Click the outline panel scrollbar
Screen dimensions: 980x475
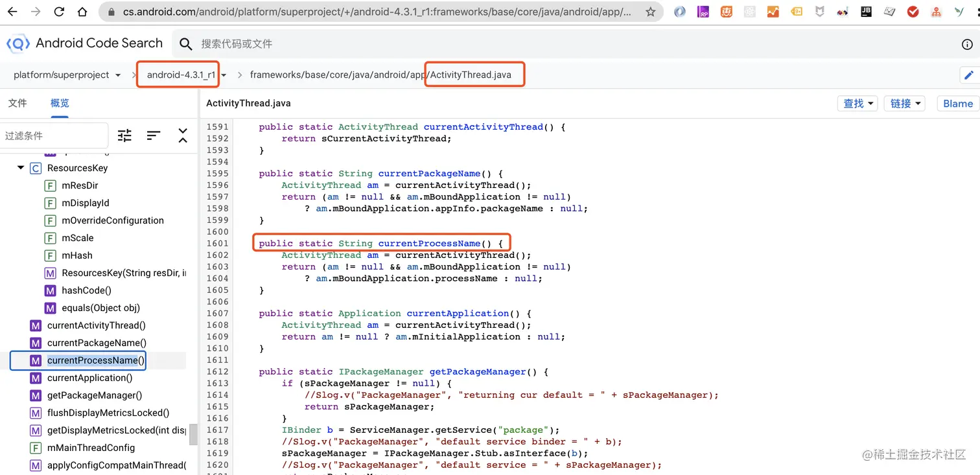click(193, 434)
